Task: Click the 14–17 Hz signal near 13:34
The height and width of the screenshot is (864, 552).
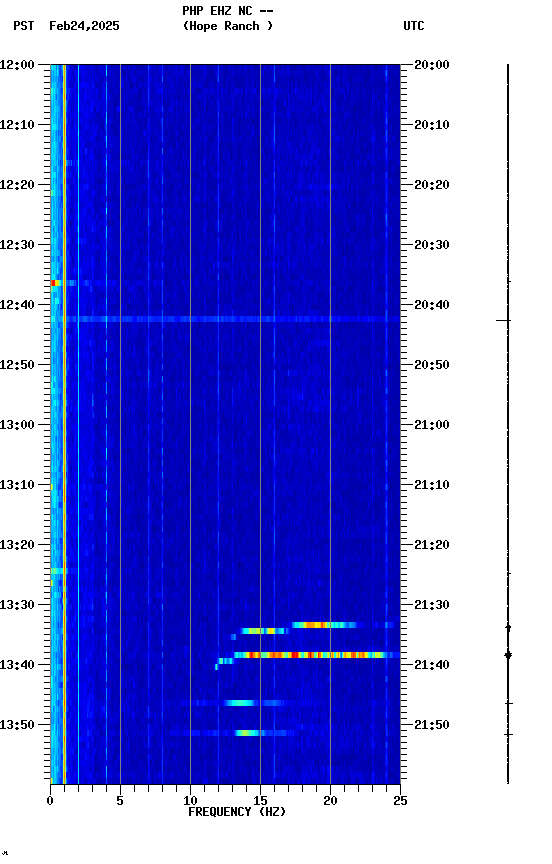Action: pyautogui.click(x=264, y=631)
